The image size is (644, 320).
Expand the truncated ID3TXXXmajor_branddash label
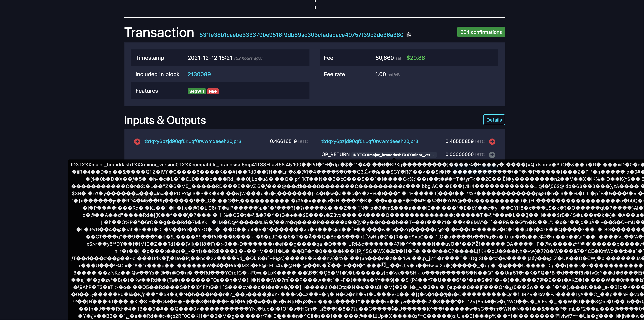(x=394, y=155)
